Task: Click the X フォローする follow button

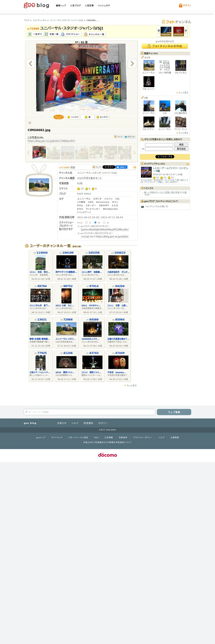Action: [165, 157]
